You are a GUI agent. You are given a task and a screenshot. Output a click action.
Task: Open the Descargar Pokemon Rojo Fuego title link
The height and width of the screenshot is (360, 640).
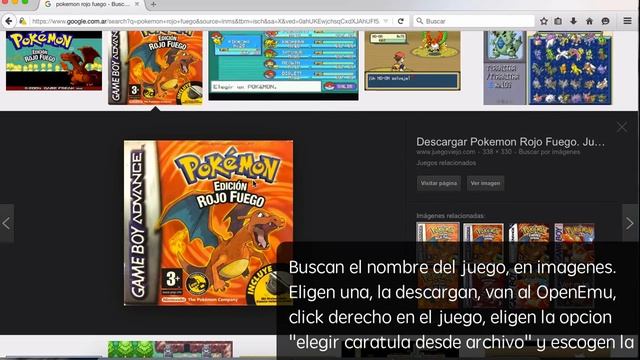510,142
